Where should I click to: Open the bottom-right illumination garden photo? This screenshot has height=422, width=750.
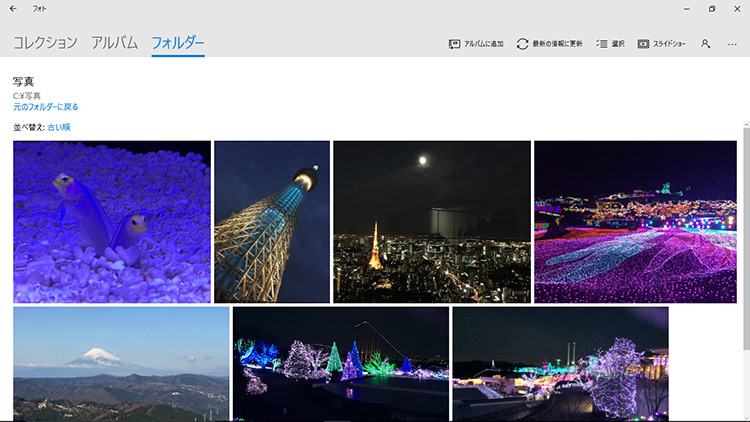(560, 364)
